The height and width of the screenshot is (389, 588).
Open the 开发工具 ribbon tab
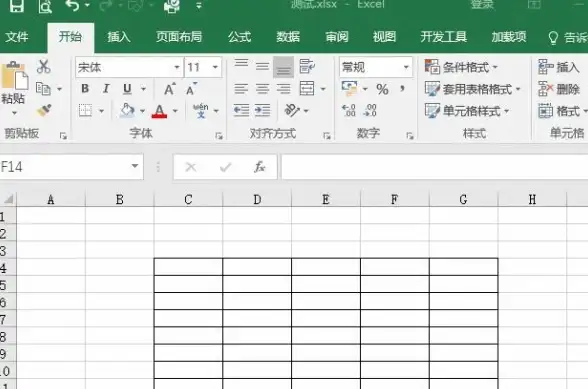444,37
